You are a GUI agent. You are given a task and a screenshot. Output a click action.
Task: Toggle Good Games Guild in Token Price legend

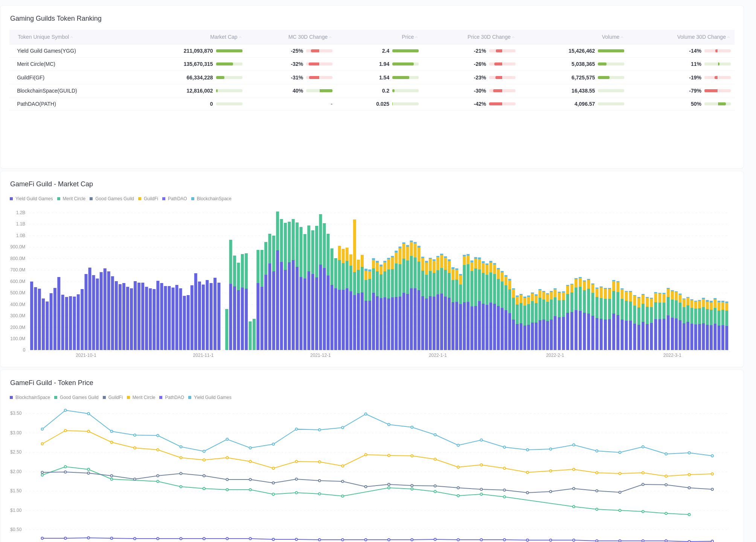pyautogui.click(x=76, y=397)
